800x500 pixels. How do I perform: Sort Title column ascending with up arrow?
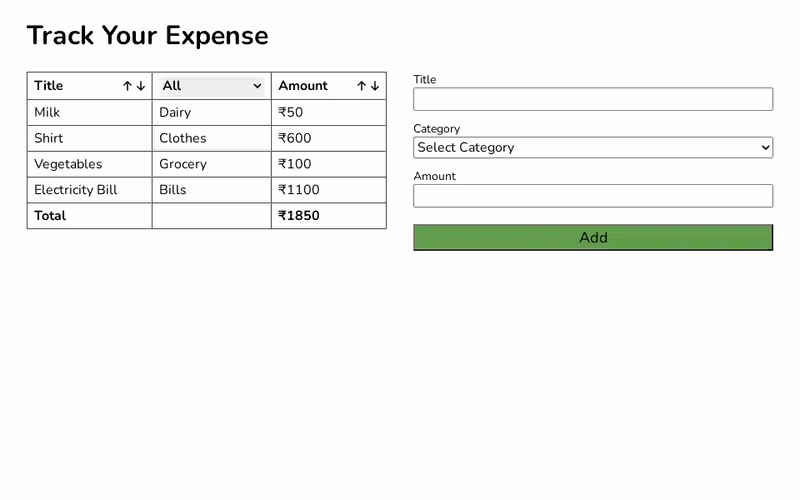(x=128, y=86)
